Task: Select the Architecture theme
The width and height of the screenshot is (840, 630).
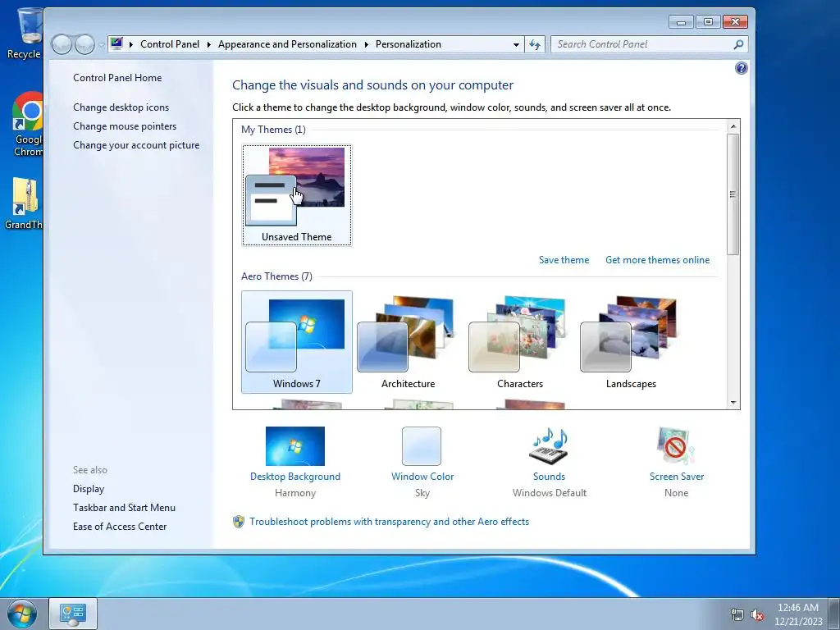Action: (409, 342)
